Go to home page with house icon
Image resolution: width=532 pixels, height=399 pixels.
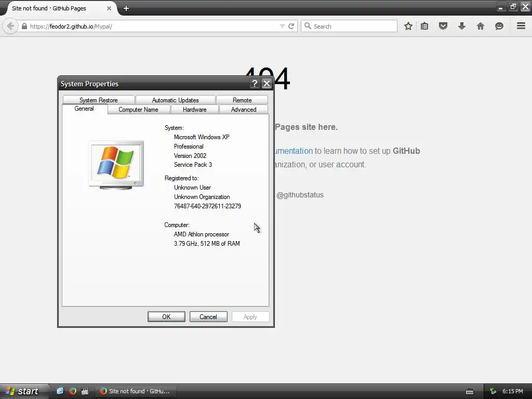[x=481, y=26]
